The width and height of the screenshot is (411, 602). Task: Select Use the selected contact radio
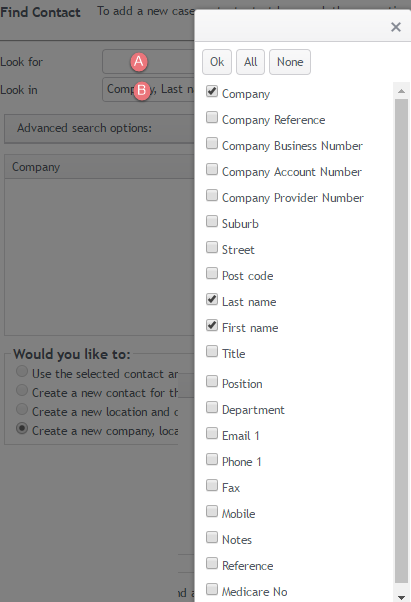click(x=22, y=371)
